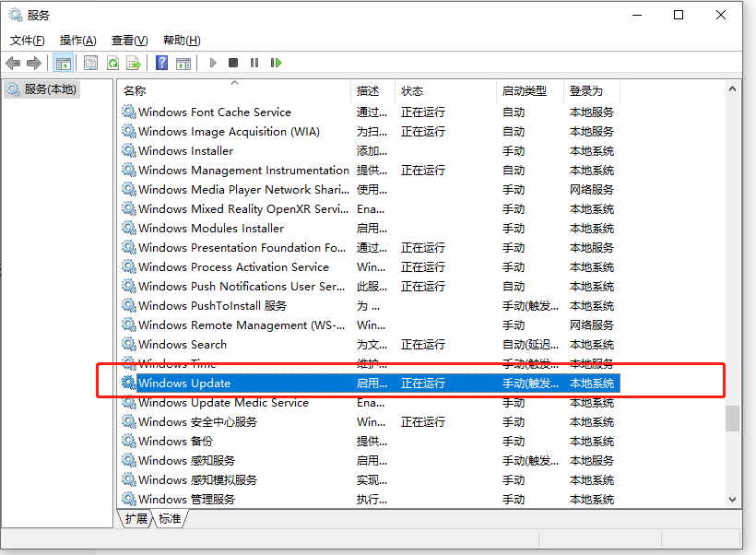Open the 文件(F) menu

[x=28, y=40]
